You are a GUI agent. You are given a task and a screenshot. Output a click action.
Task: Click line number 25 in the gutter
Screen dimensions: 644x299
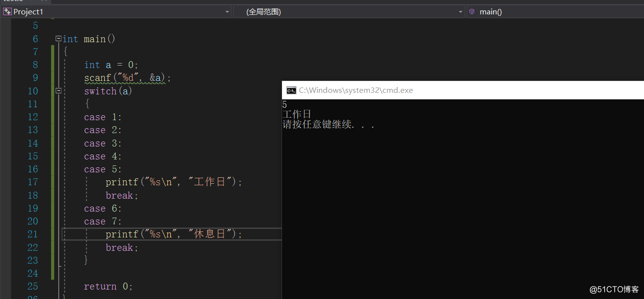[x=33, y=287]
